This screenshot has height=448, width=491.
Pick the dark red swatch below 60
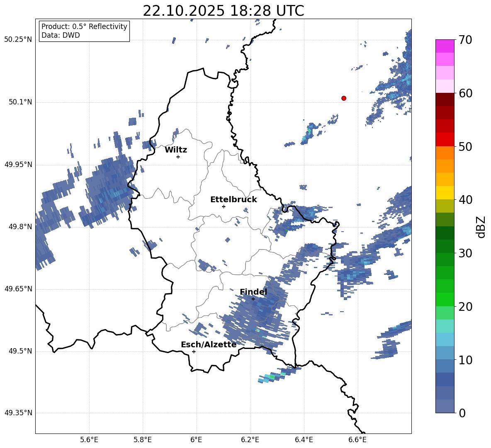tap(445, 99)
